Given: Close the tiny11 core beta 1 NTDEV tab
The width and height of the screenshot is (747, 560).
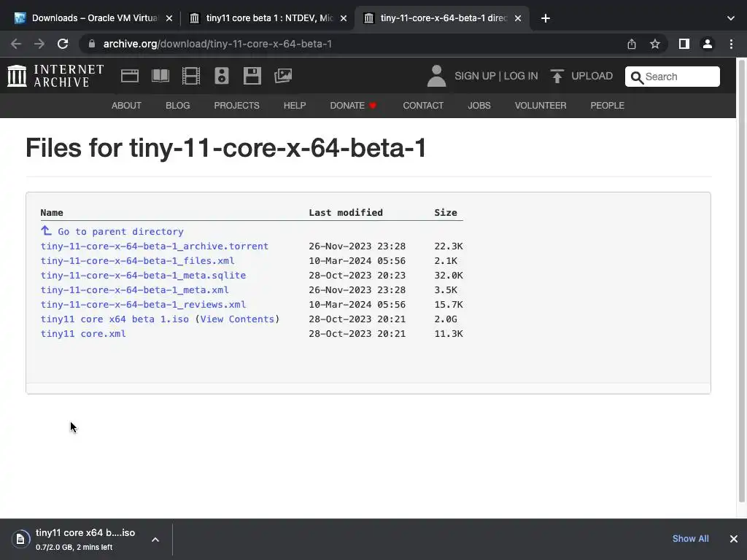Looking at the screenshot, I should [344, 18].
